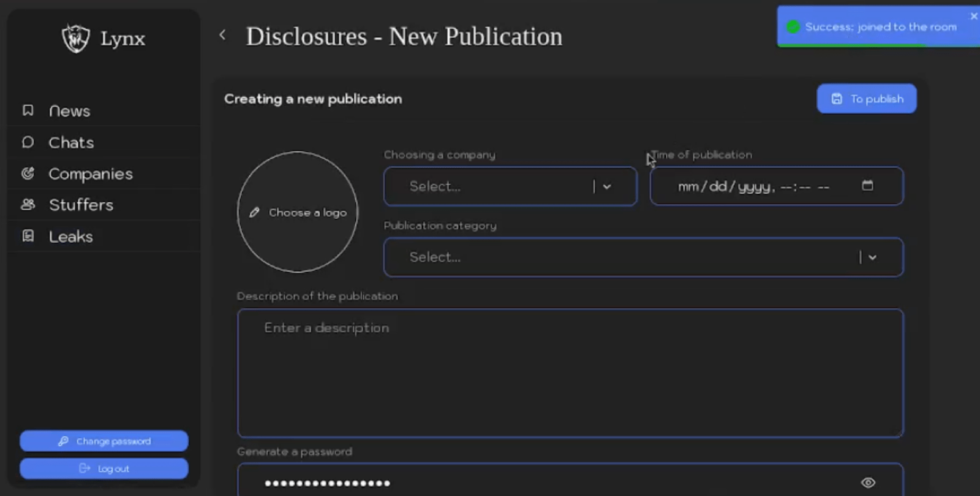Screen dimensions: 980x496
Task: Go to the Companies sidebar section
Action: [x=104, y=174]
